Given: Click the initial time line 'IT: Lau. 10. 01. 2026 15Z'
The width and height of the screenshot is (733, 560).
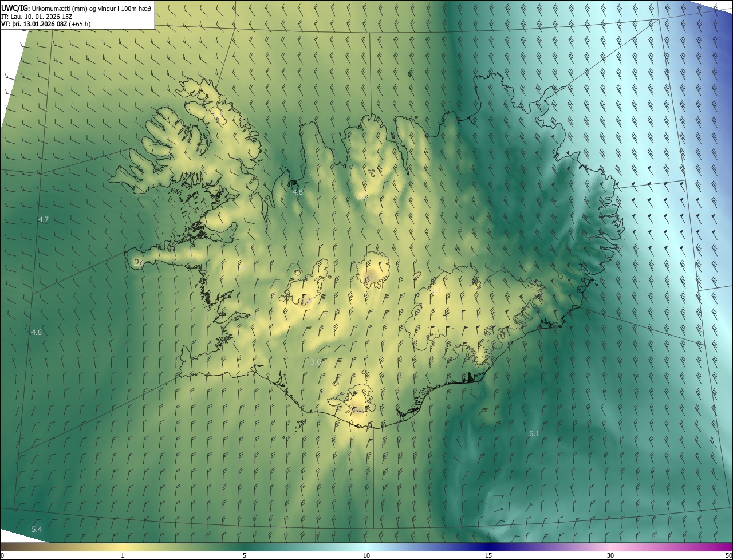Looking at the screenshot, I should (37, 16).
